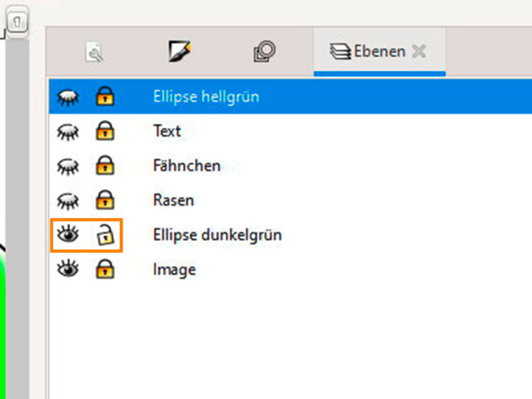Show the Ellipse hellgrün layer via eye icon
532x399 pixels.
coord(68,97)
